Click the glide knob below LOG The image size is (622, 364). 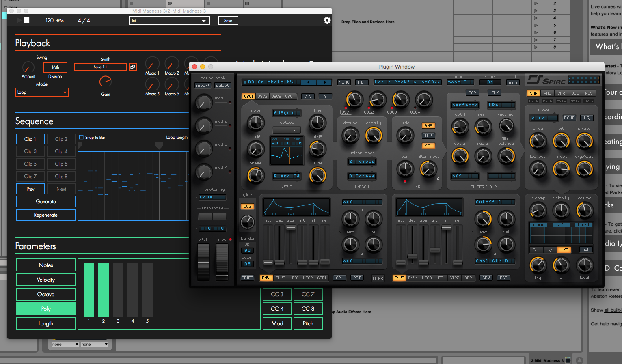247,222
